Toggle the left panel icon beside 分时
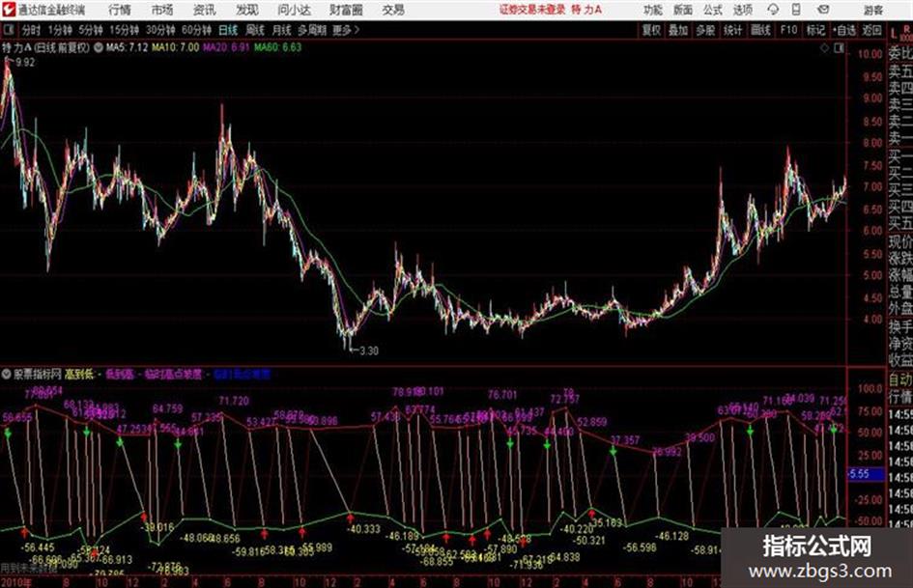Viewport: 913px width, 588px height. click(x=9, y=30)
